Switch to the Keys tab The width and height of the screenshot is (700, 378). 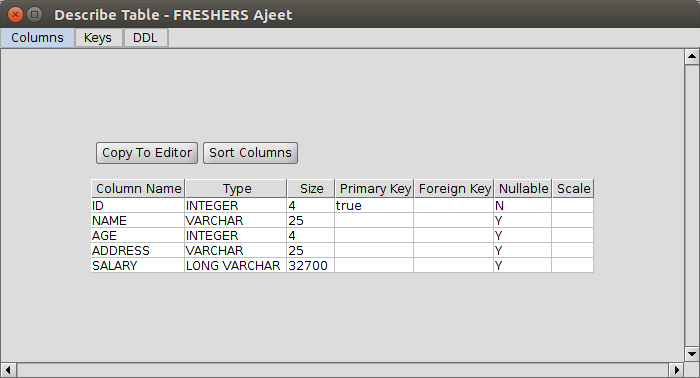(98, 38)
